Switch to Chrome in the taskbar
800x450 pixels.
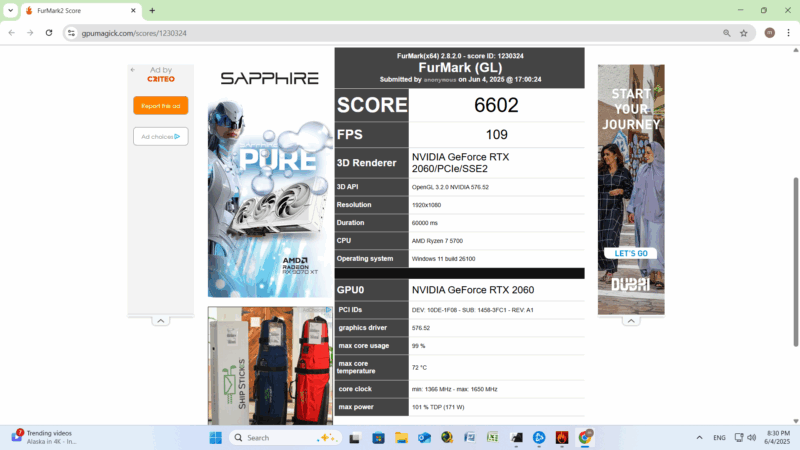(x=585, y=438)
